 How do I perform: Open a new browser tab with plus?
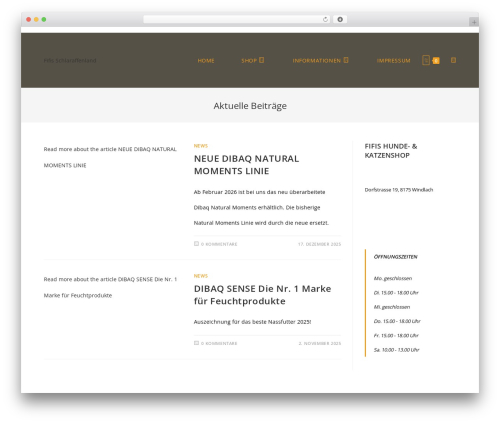point(474,22)
